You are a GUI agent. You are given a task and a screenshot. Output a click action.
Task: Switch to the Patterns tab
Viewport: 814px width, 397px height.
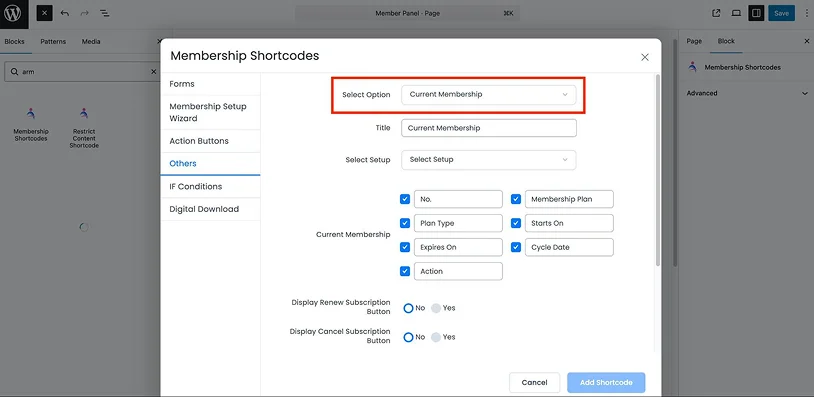coord(53,42)
